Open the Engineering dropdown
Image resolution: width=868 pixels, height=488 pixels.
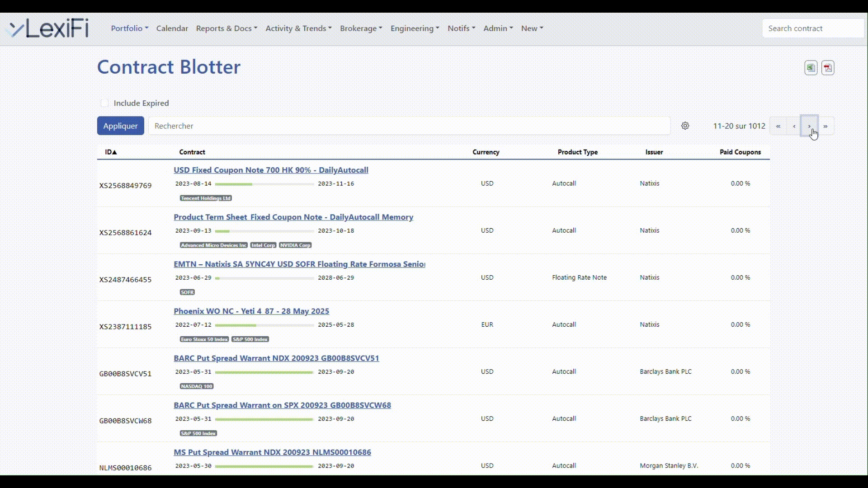point(415,28)
